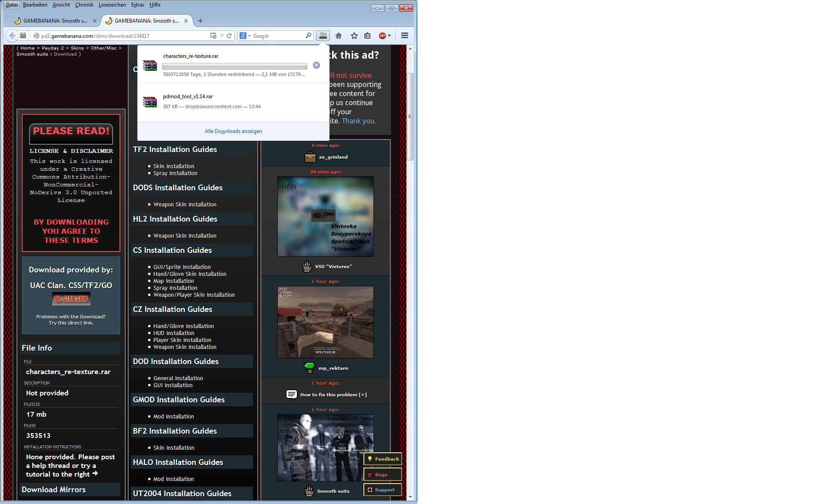Image resolution: width=832 pixels, height=504 pixels.
Task: Click the Feedback button
Action: (x=383, y=459)
